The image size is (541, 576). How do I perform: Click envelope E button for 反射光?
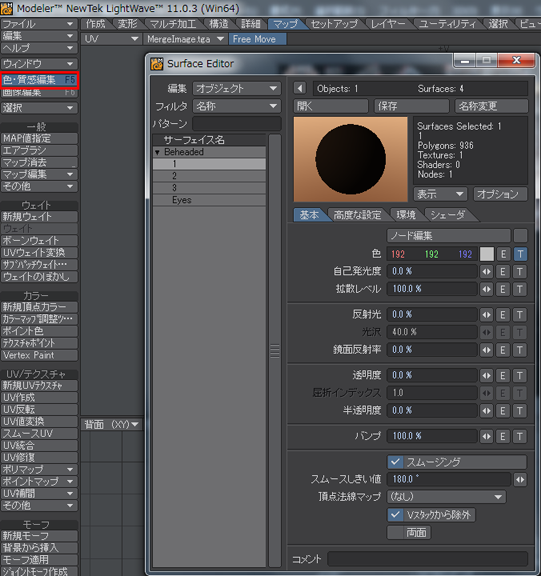pos(503,314)
